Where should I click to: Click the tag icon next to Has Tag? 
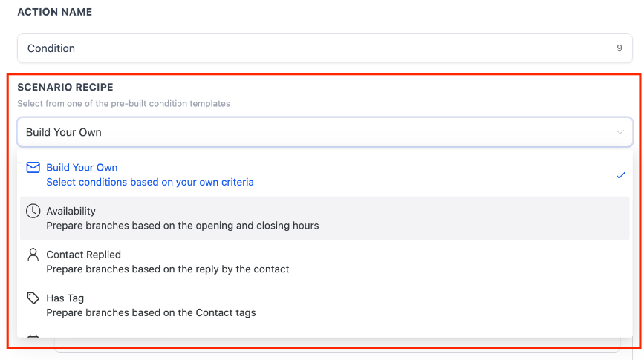point(33,298)
